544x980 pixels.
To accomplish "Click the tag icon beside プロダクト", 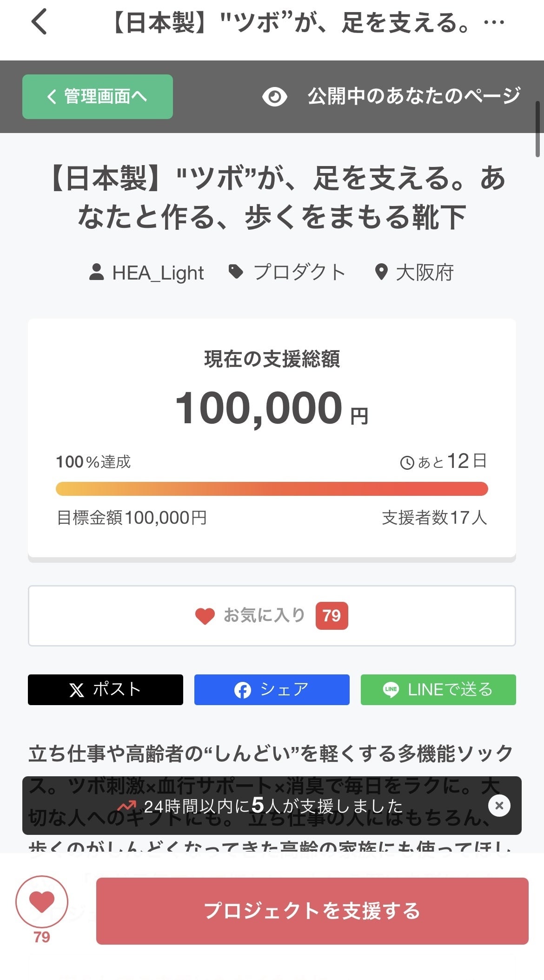I will [236, 272].
